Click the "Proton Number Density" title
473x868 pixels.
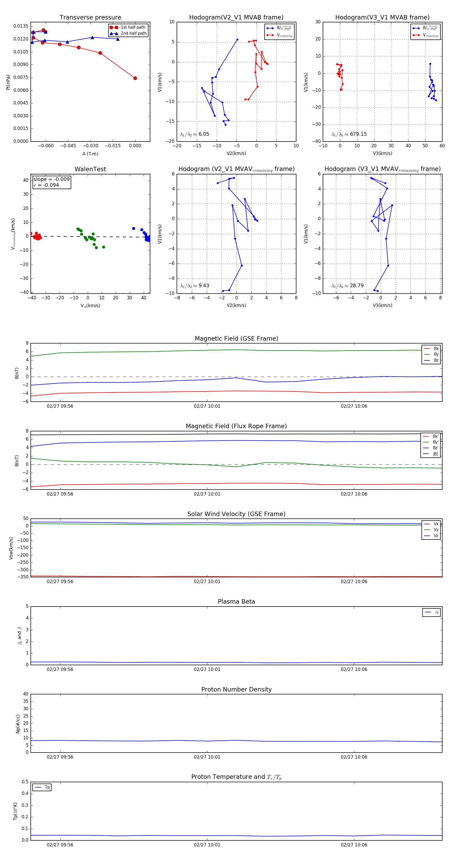236,689
